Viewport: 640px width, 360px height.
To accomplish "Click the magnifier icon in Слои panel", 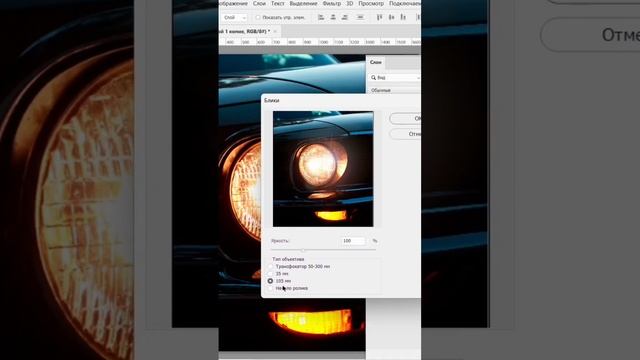I will 373,78.
